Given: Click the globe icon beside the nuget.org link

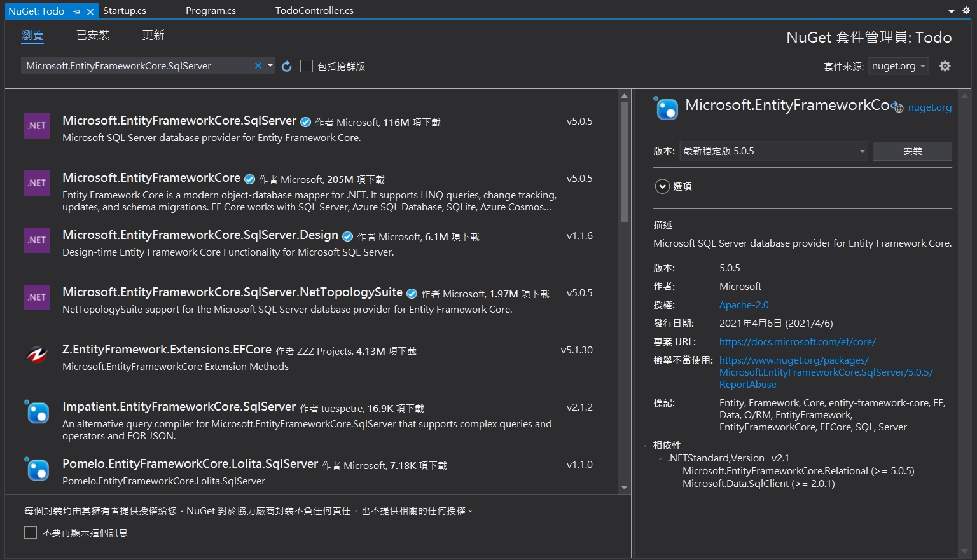Looking at the screenshot, I should [x=897, y=107].
